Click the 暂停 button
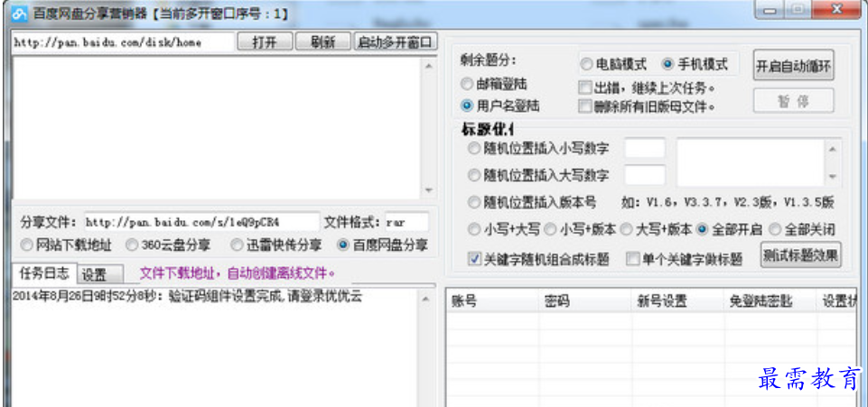 [x=793, y=101]
